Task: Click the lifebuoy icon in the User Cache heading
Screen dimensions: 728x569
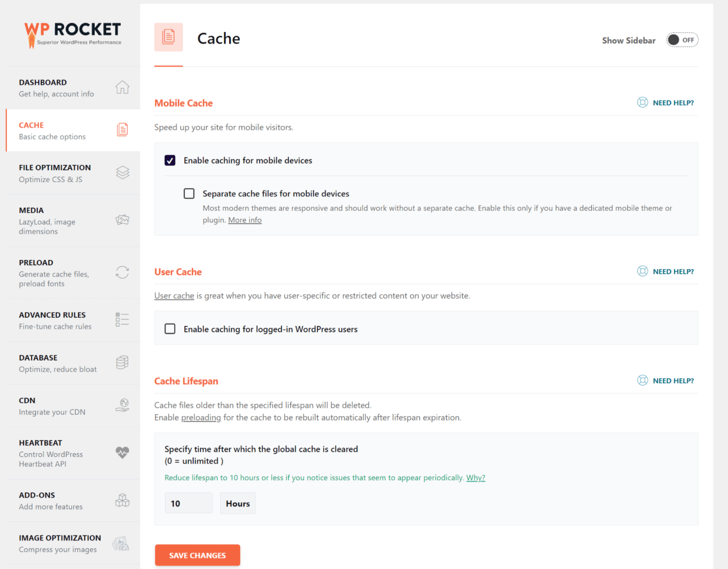Action: coord(643,271)
